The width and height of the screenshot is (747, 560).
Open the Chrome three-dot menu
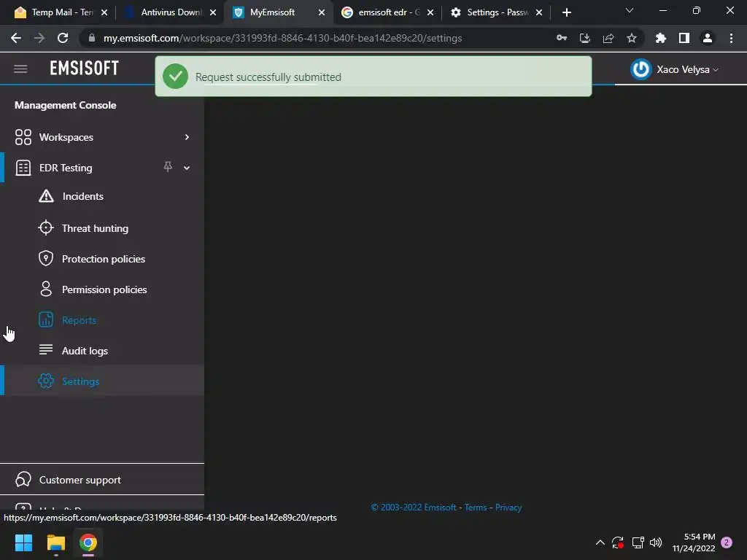pos(731,38)
